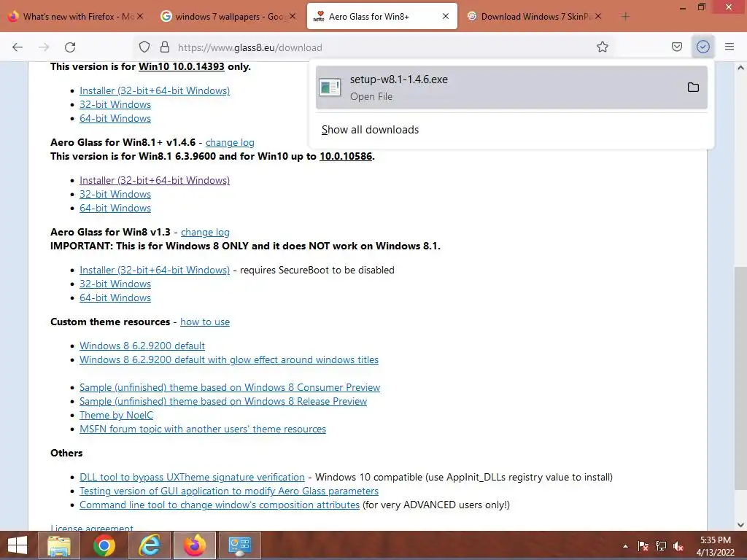
Task: Show hidden system tray icons
Action: [x=625, y=547]
